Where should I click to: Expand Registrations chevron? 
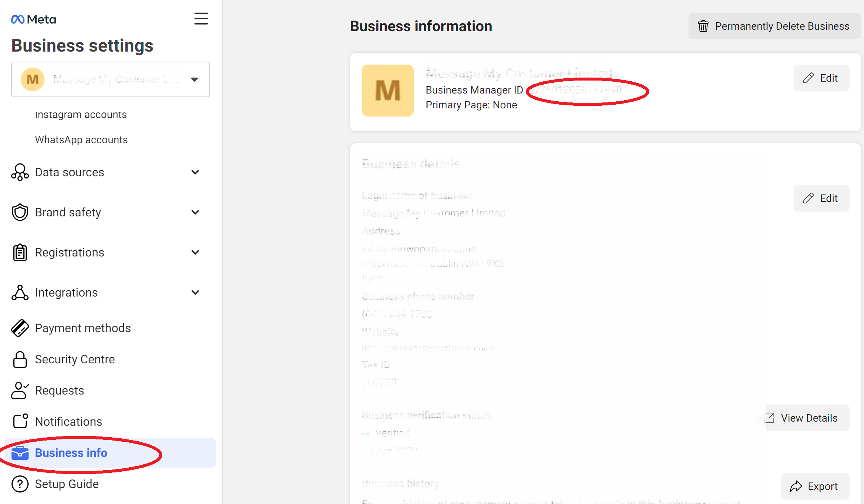[195, 252]
